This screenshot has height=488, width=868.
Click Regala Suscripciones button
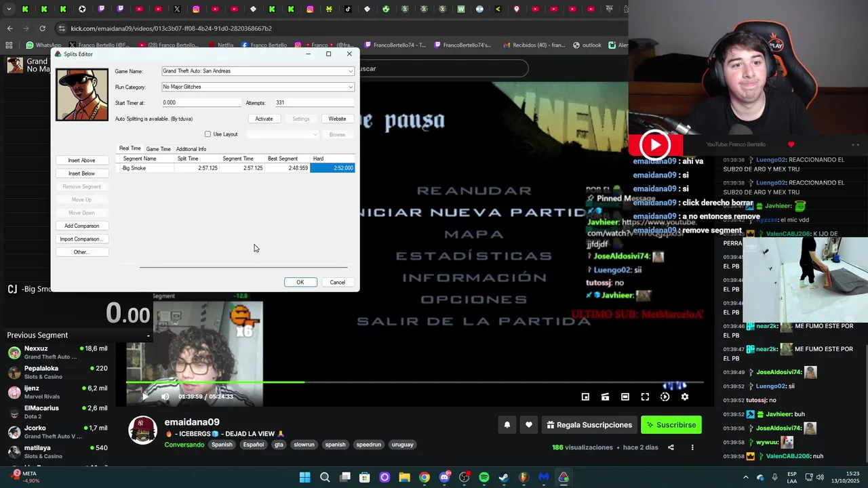(x=589, y=425)
